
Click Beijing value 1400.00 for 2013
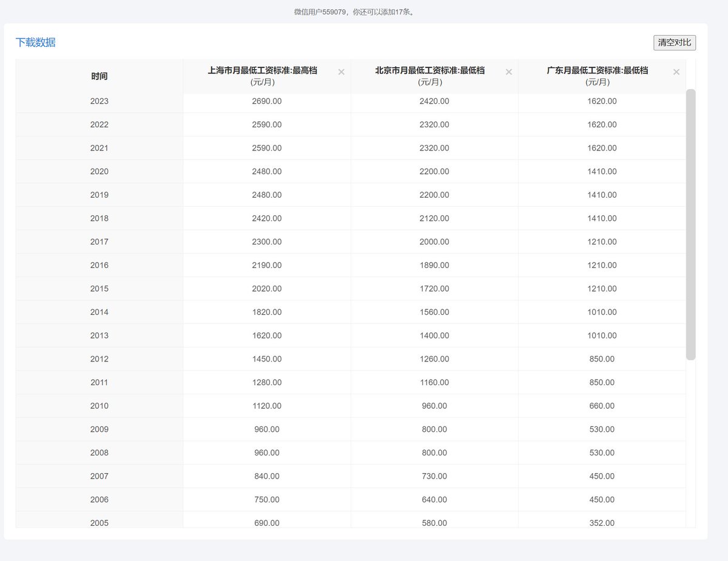click(434, 335)
